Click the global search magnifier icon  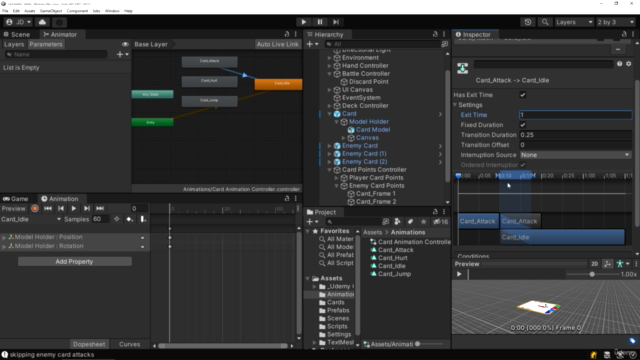click(x=545, y=22)
